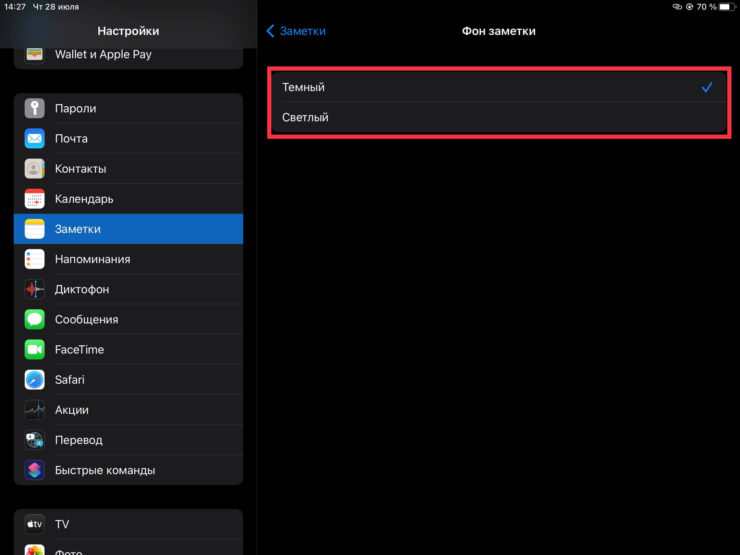Tap the Calendar app icon

35,199
